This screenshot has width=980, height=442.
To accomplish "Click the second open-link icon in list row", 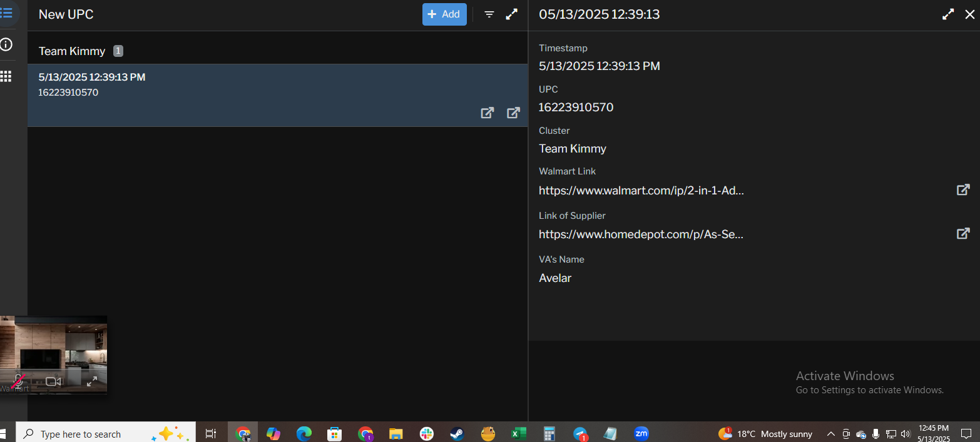I will [x=513, y=113].
